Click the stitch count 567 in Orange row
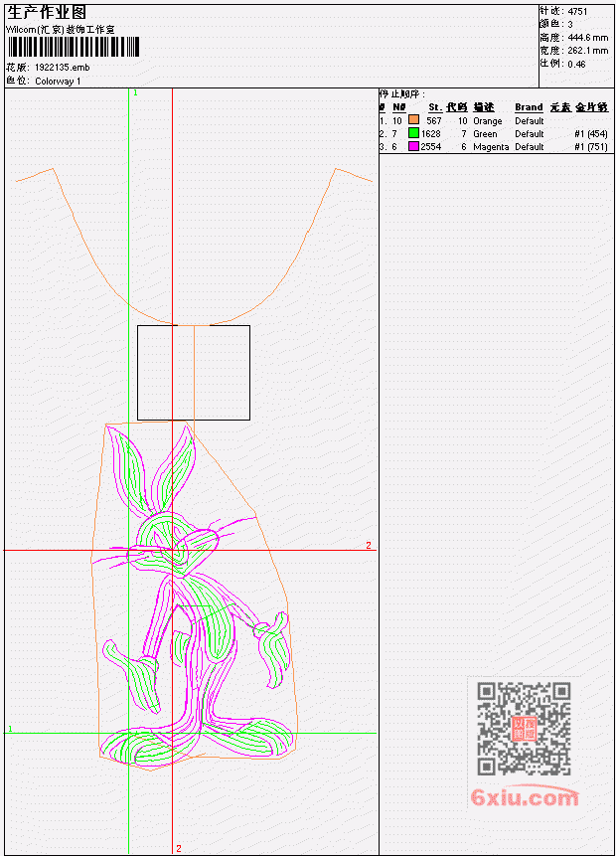The height and width of the screenshot is (856, 616). point(434,121)
